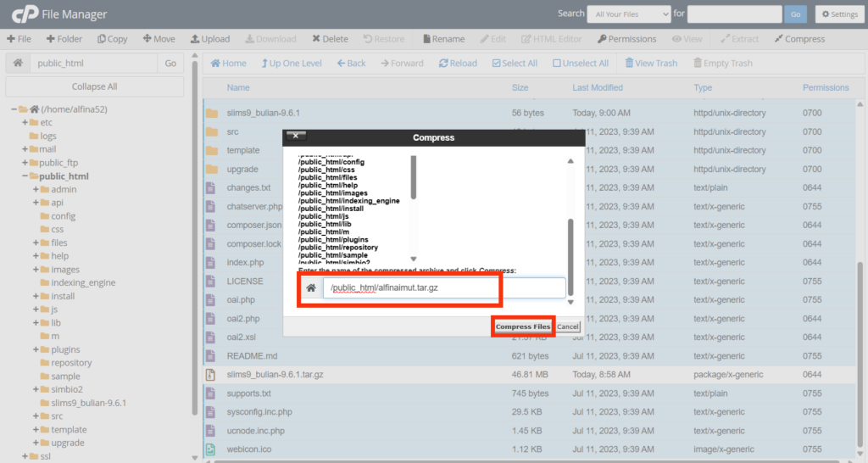Click the Upload toolbar icon

195,39
